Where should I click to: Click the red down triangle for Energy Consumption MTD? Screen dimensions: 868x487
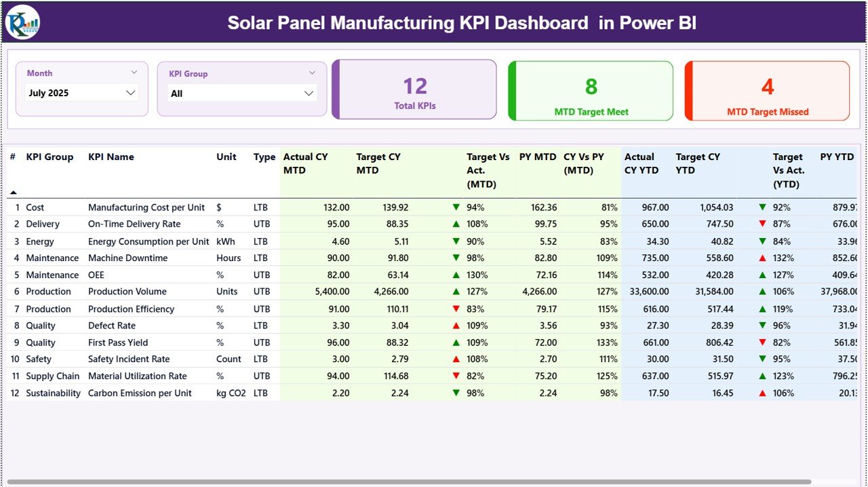(x=456, y=241)
